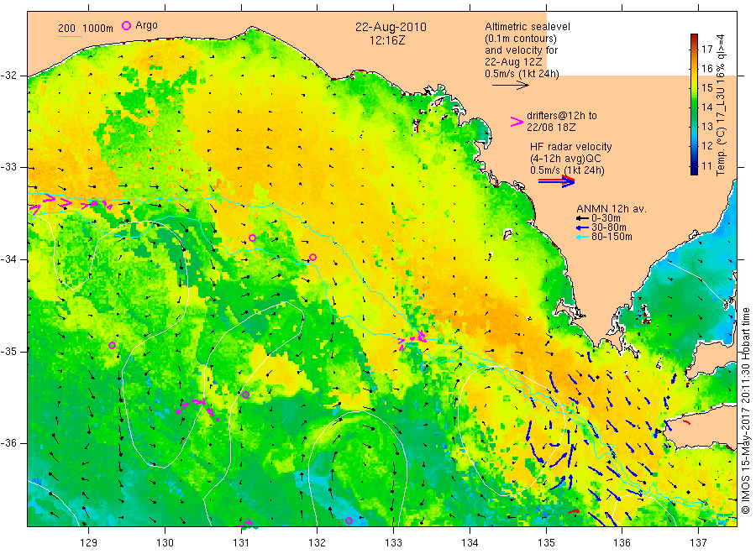Click the longitude label '137'
756x554 pixels.
pos(699,543)
